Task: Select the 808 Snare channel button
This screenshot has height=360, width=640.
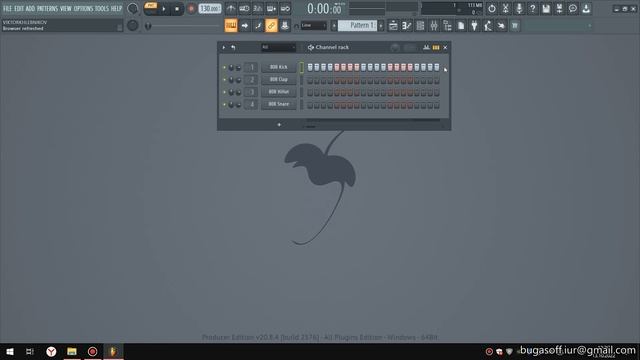Action: click(279, 104)
